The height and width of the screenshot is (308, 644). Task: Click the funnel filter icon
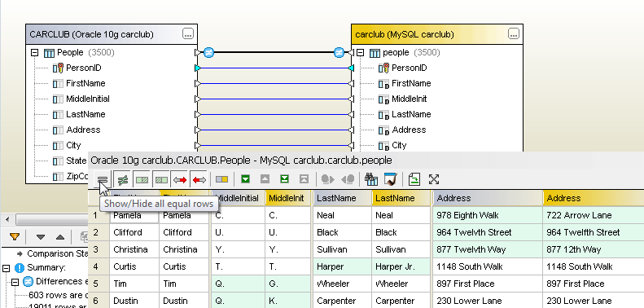click(x=15, y=237)
